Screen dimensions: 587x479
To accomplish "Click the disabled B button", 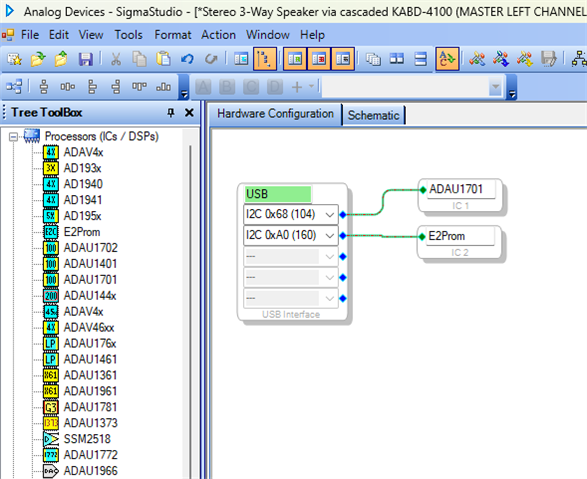I will point(227,87).
